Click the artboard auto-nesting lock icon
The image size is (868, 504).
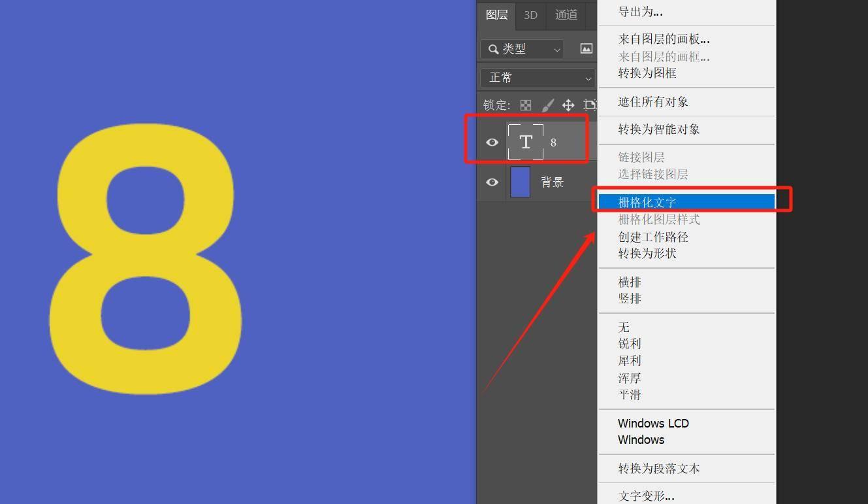tap(590, 105)
